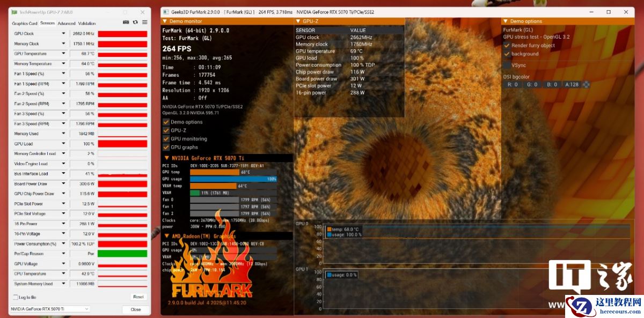Click the Board power draw 301 W row
Image resolution: width=644 pixels, height=318 pixels.
[349, 79]
